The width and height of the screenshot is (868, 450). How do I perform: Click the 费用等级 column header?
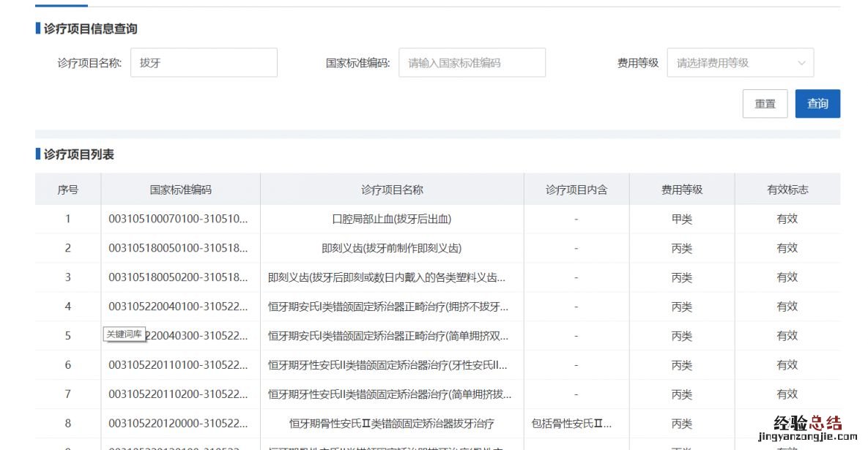tap(682, 190)
